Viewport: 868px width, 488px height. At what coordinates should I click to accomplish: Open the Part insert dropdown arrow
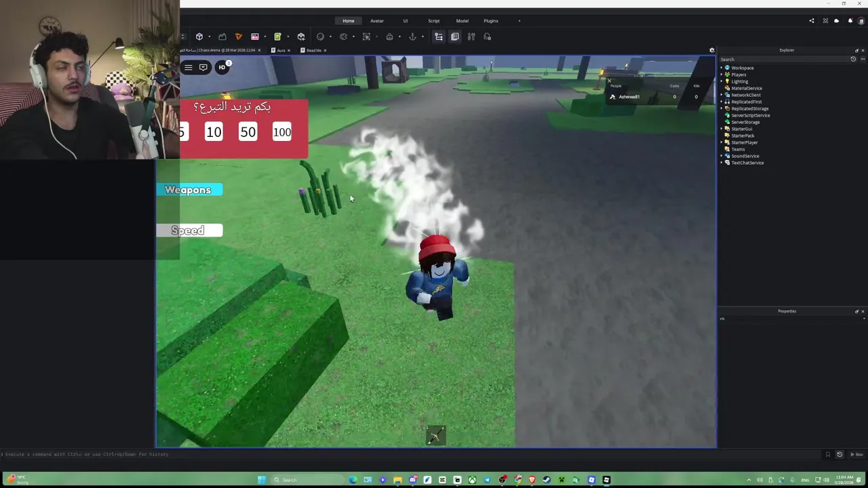(x=209, y=37)
